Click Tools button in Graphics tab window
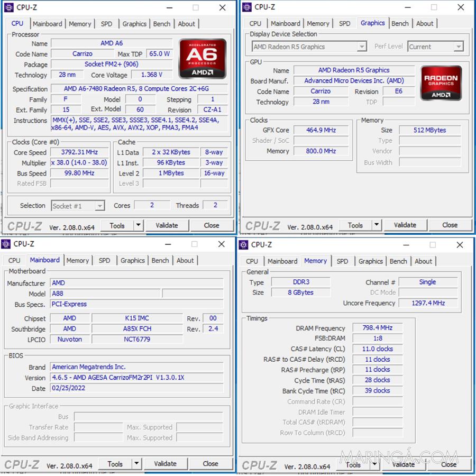 355,225
